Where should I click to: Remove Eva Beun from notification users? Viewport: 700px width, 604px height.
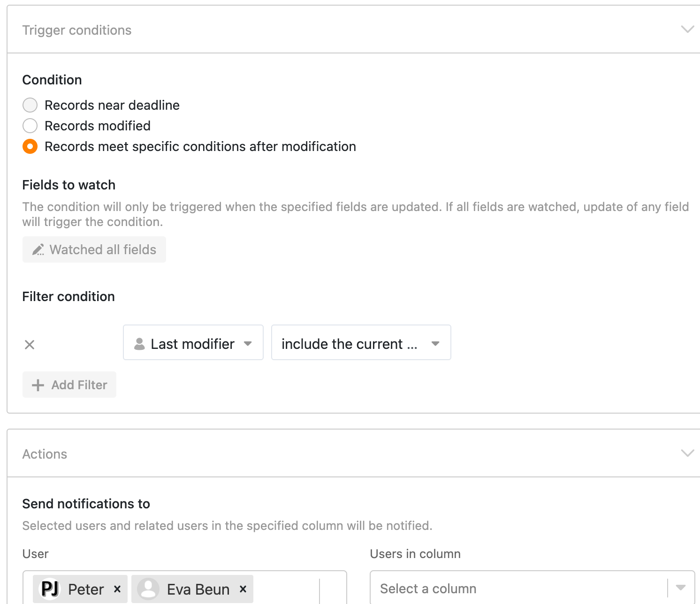coord(243,589)
